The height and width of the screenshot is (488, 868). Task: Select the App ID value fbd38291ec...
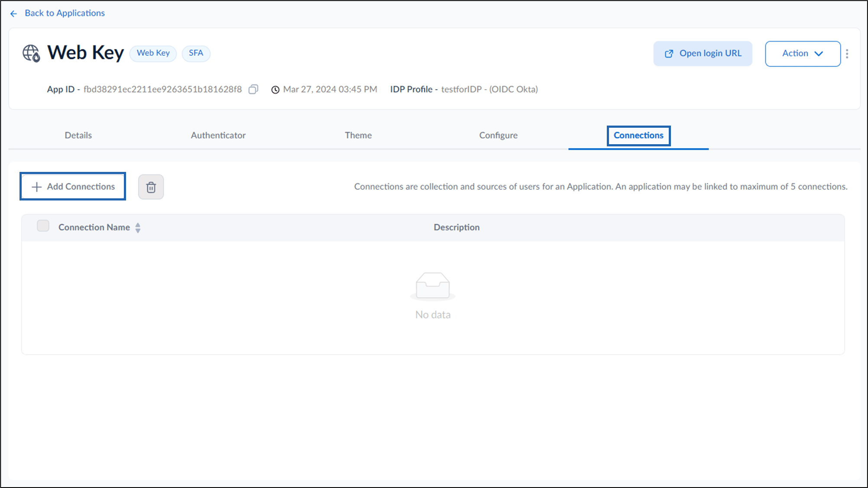tap(163, 89)
